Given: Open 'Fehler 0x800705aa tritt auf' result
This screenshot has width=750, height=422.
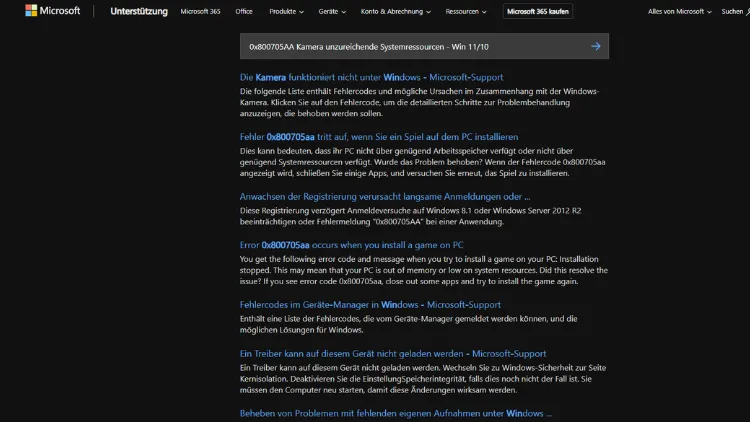Looking at the screenshot, I should click(379, 136).
